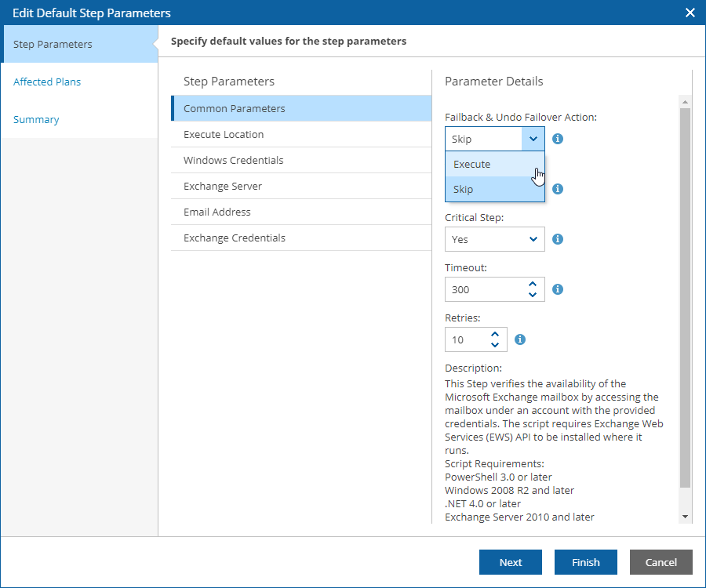
Task: Click the Finish button
Action: (x=586, y=562)
